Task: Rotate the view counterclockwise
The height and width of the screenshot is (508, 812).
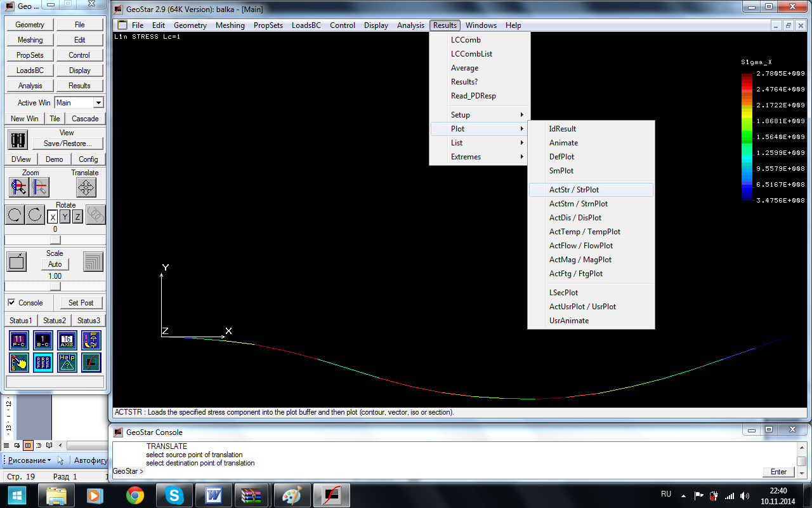Action: pyautogui.click(x=15, y=215)
